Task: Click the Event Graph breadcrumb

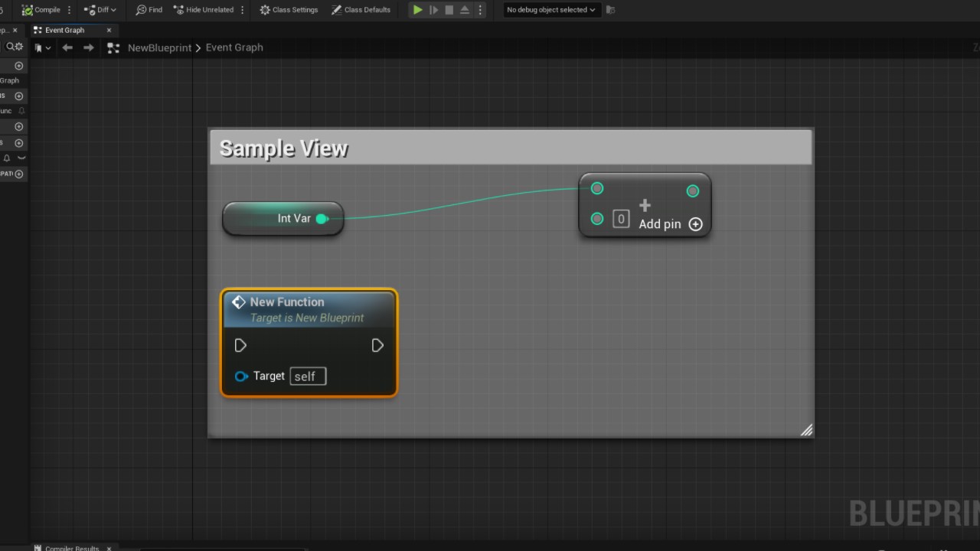Action: tap(234, 47)
